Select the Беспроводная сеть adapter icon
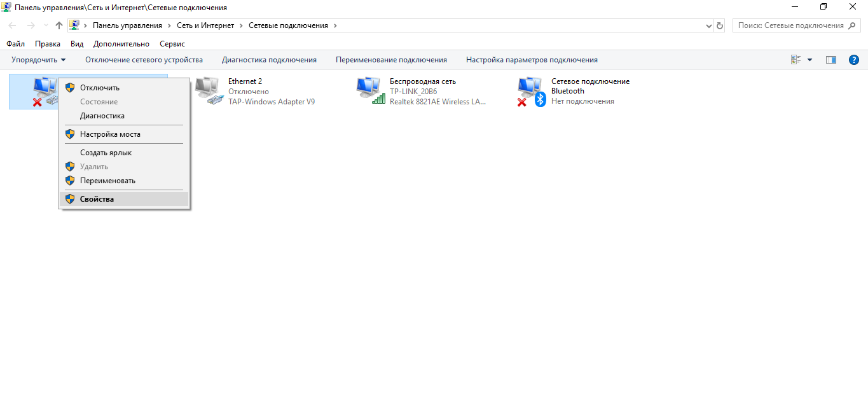Viewport: 868px width, 397px height. (x=371, y=91)
